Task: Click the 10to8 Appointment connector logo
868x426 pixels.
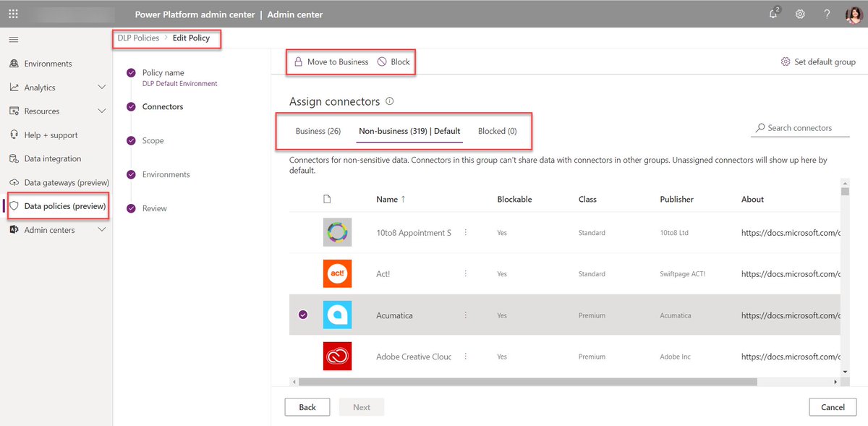Action: [x=337, y=233]
